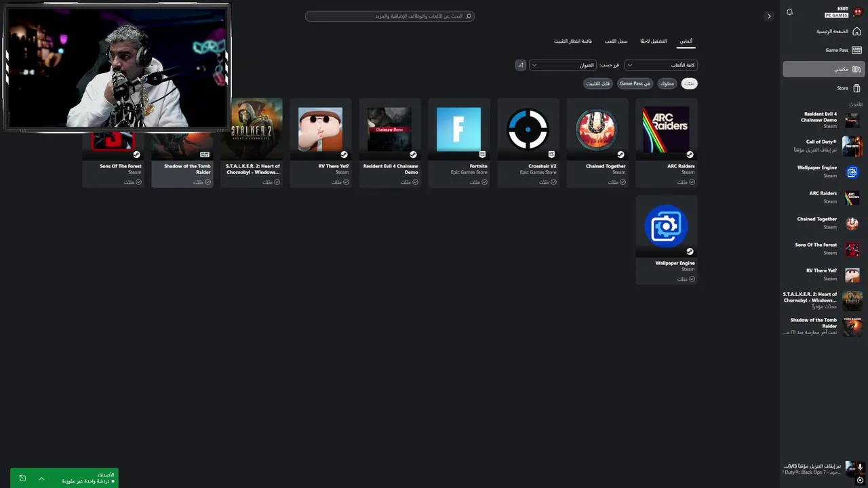Screen dimensions: 868x488
Task: Click the microphone icon in download bar
Action: (x=860, y=467)
